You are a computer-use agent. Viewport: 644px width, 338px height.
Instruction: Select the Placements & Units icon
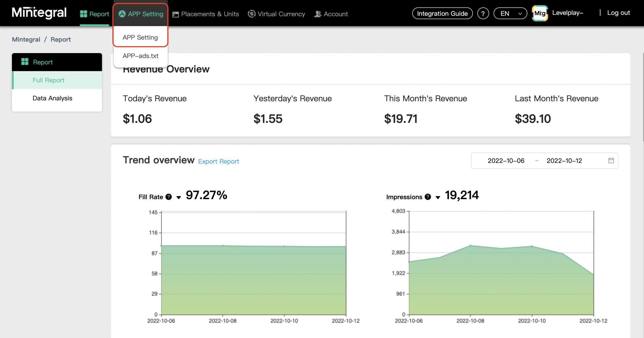[176, 14]
